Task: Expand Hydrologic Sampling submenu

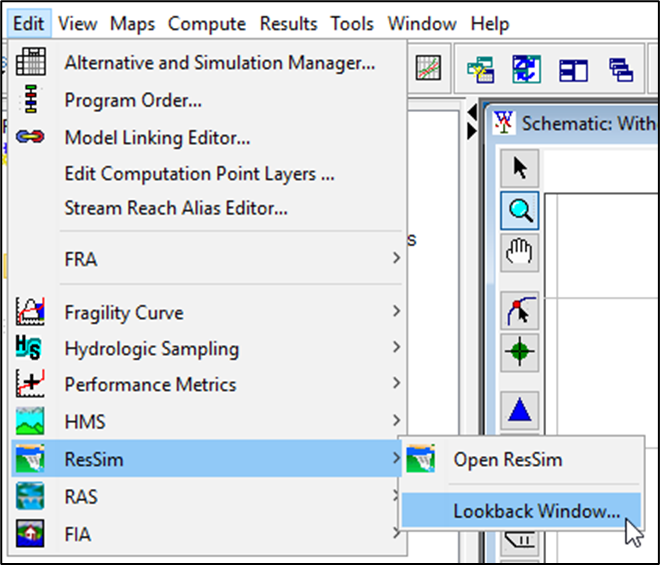Action: [x=206, y=349]
